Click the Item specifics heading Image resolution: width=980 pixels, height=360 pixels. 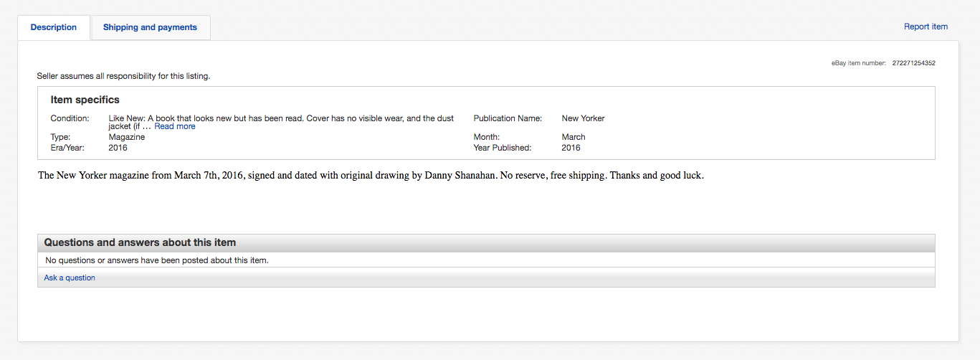[x=85, y=100]
